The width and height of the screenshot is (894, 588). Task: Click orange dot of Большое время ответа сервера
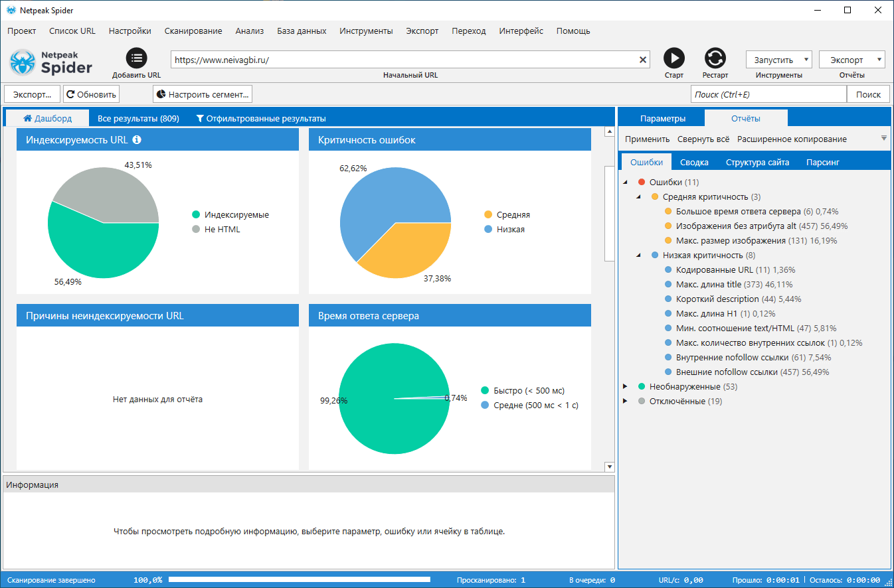pos(668,212)
